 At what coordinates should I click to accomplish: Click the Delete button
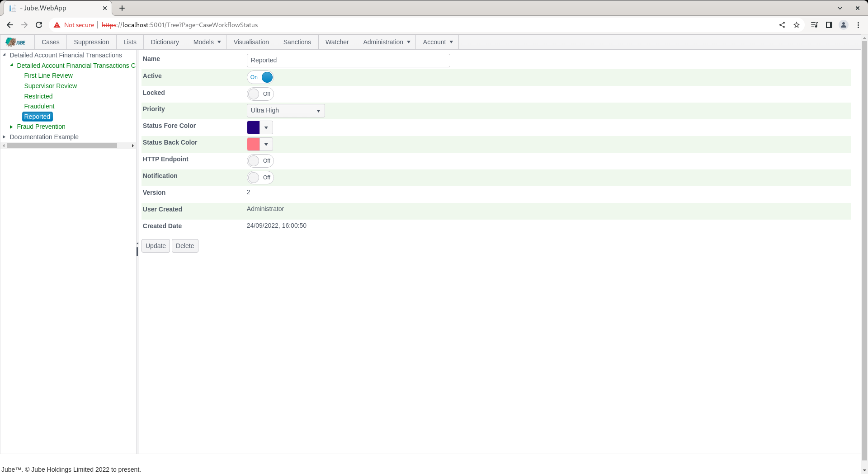pyautogui.click(x=185, y=246)
